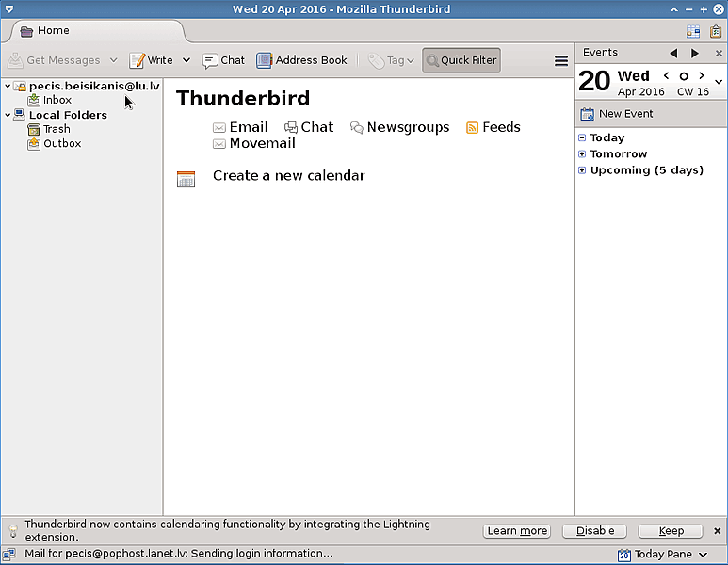Click the Get Messages toolbar button

click(55, 60)
